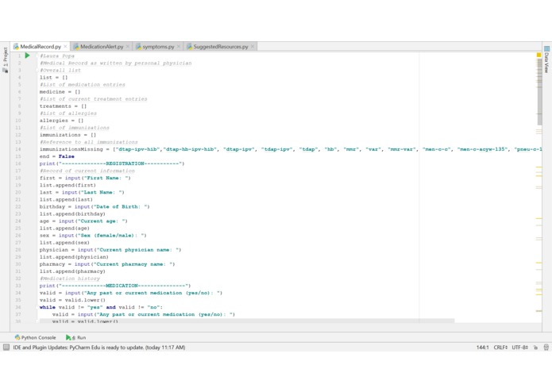Image resolution: width=552 pixels, height=392 pixels.
Task: Open the CRLF line separator dropdown
Action: (x=500, y=348)
